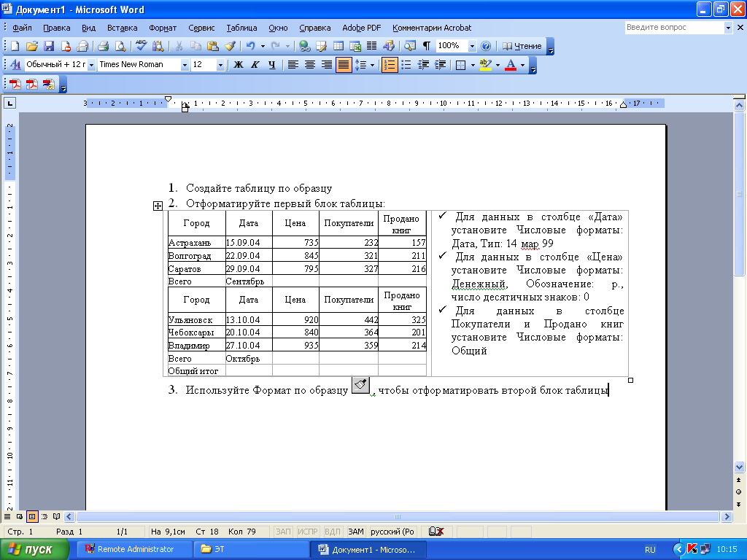Screen dimensions: 747x560
Task: Print the document with the printer icon
Action: [104, 46]
